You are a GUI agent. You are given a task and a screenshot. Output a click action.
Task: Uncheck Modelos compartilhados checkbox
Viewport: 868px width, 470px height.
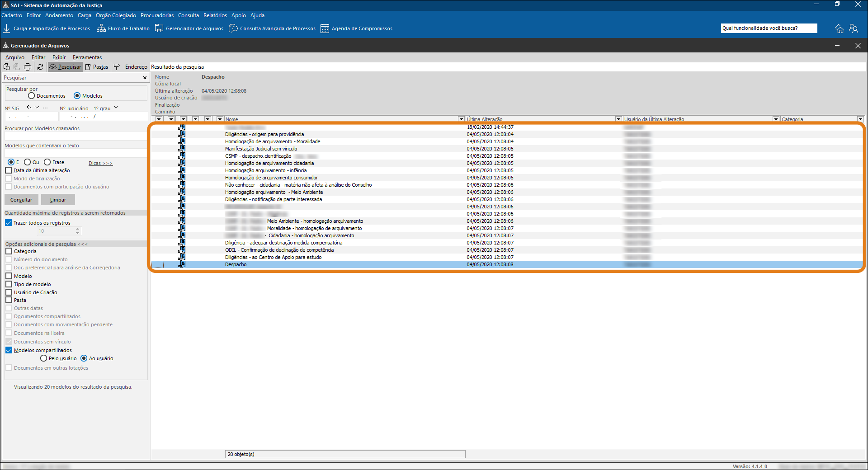(x=9, y=350)
